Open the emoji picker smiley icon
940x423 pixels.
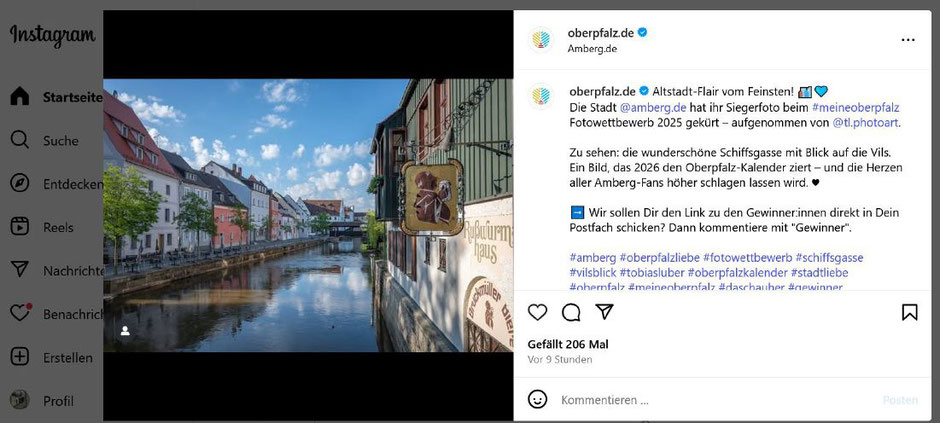[x=538, y=399]
